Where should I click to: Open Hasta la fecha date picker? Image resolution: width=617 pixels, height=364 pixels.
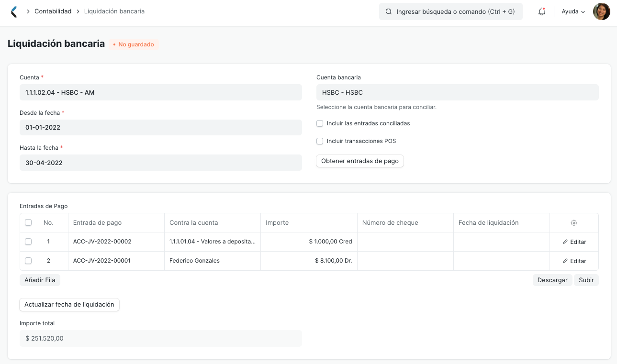coord(161,163)
